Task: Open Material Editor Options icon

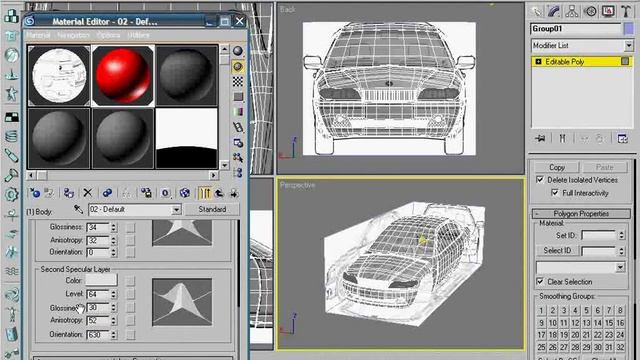Action: [238, 142]
